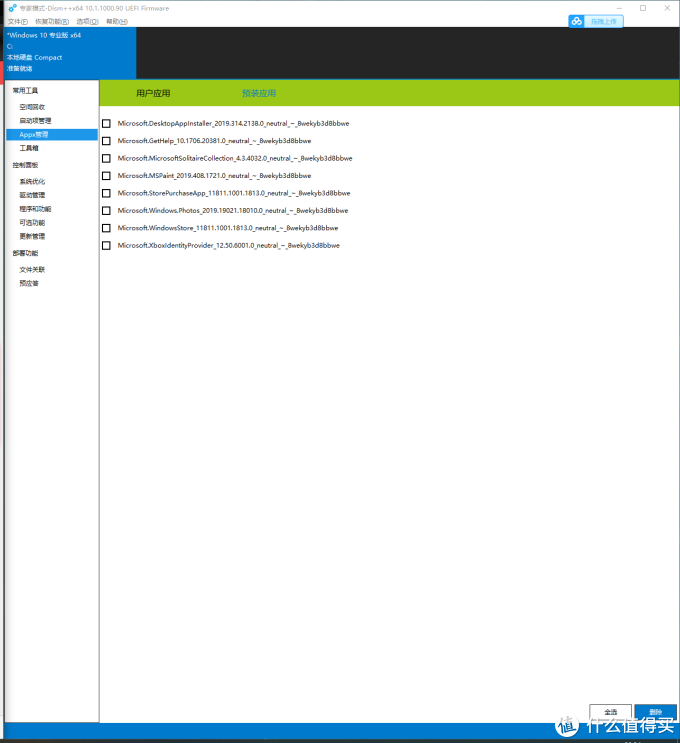680x743 pixels.
Task: Minimize the Dism++ window
Action: point(619,8)
